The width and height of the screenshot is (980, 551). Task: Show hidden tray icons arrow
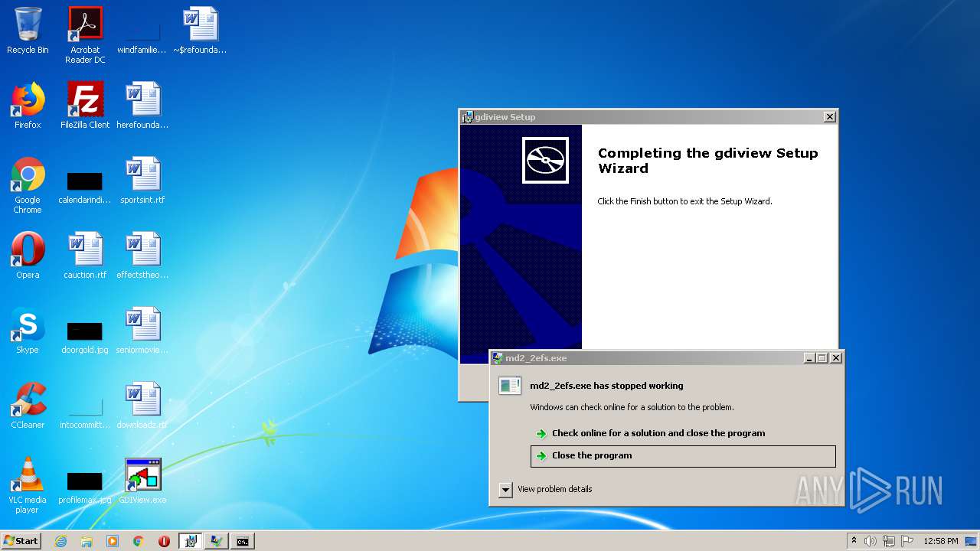click(854, 541)
